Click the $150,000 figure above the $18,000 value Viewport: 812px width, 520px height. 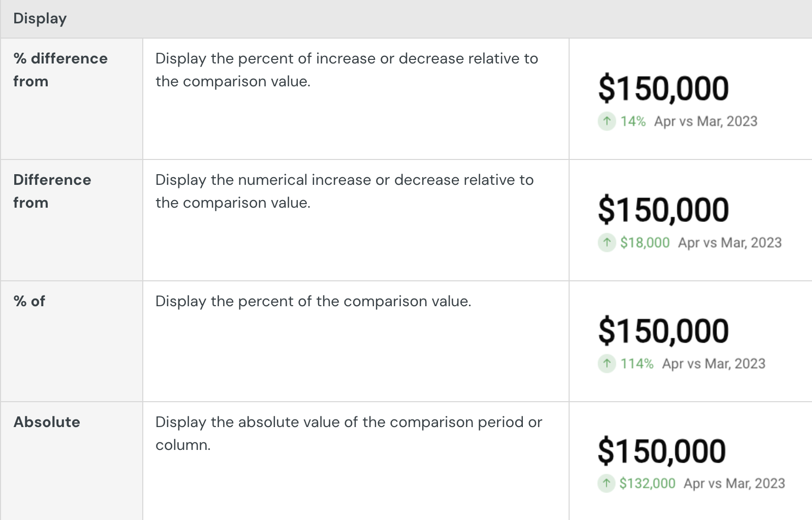point(664,210)
